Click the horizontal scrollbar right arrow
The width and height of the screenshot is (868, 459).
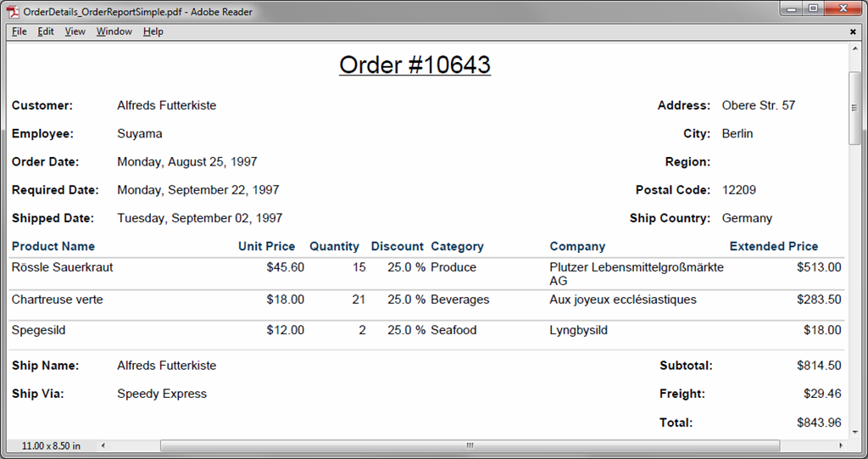point(841,445)
